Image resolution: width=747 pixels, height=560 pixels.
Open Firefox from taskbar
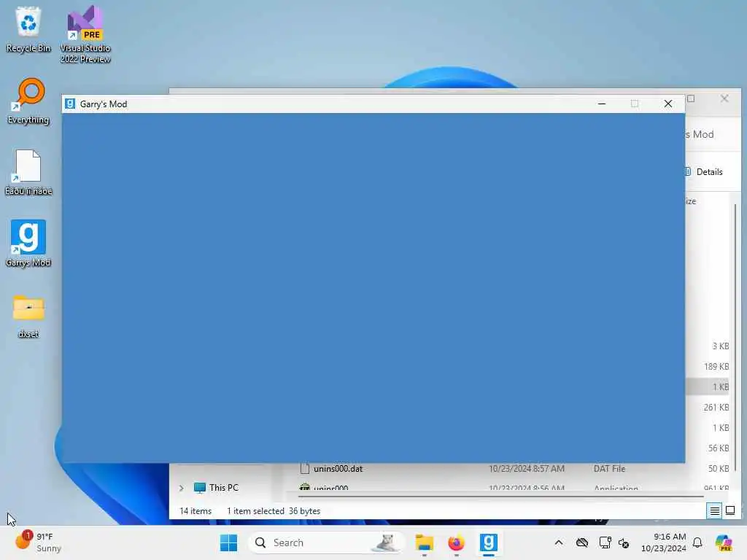click(x=456, y=542)
